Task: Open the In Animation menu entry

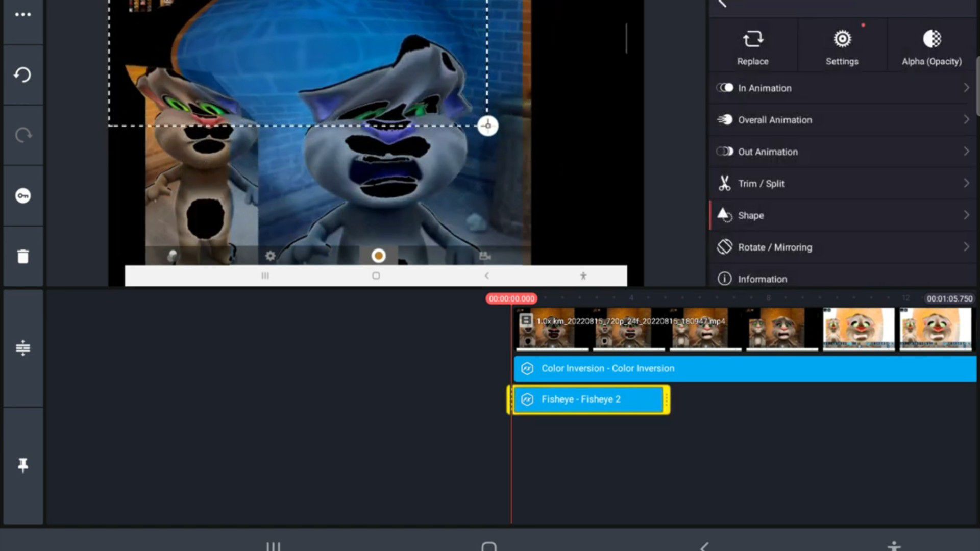Action: coord(842,88)
